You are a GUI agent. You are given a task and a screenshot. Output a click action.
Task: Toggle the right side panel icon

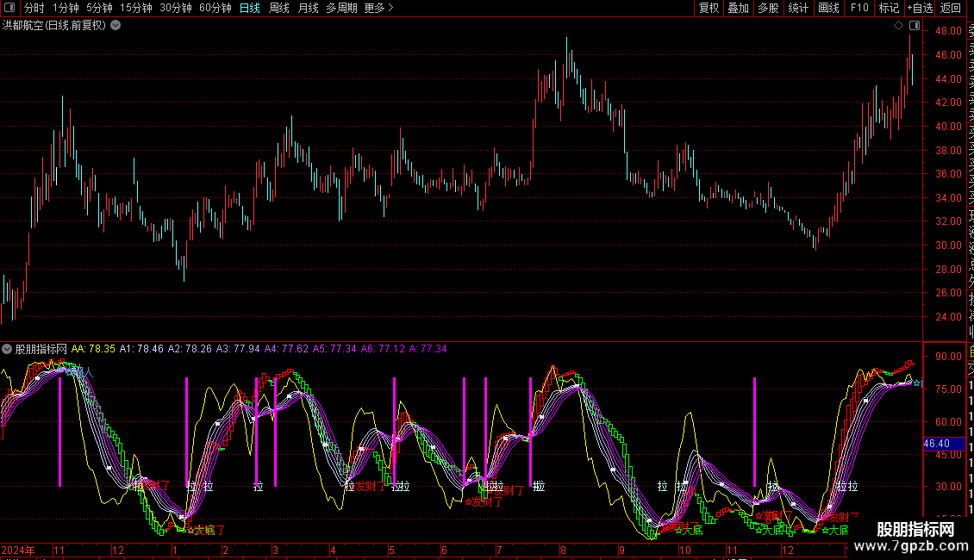click(x=913, y=25)
